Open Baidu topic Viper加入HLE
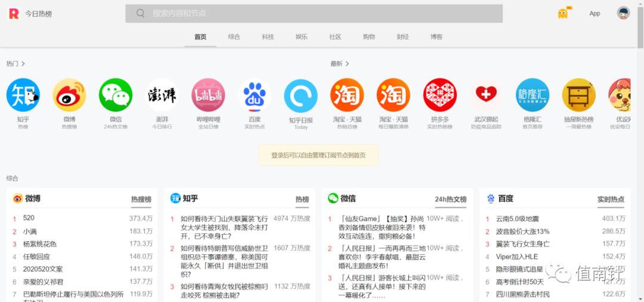 click(516, 257)
